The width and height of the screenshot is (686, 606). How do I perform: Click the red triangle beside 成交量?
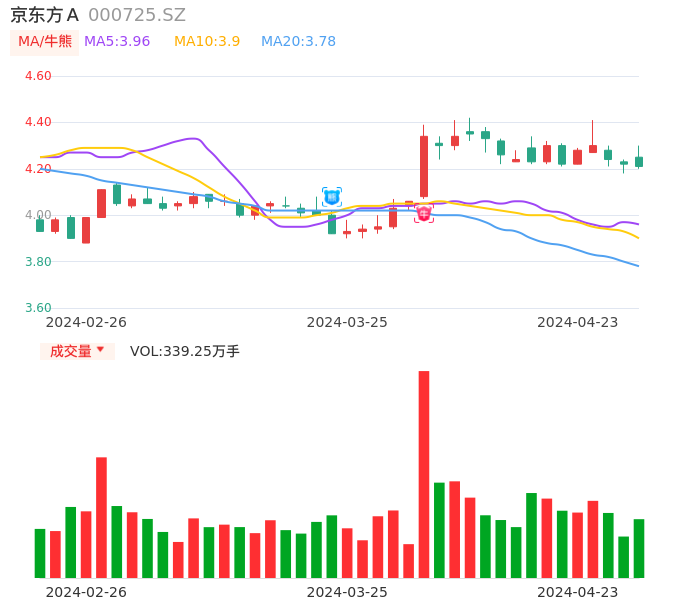100,350
